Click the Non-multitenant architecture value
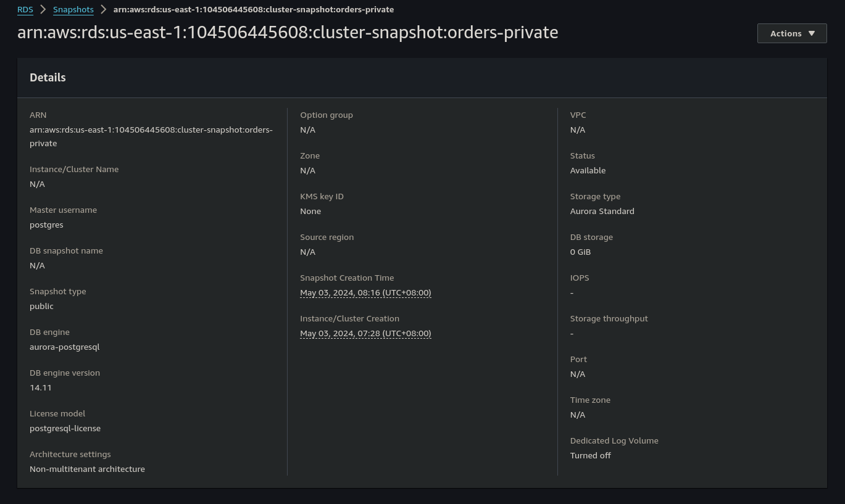The height and width of the screenshot is (504, 845). click(87, 469)
